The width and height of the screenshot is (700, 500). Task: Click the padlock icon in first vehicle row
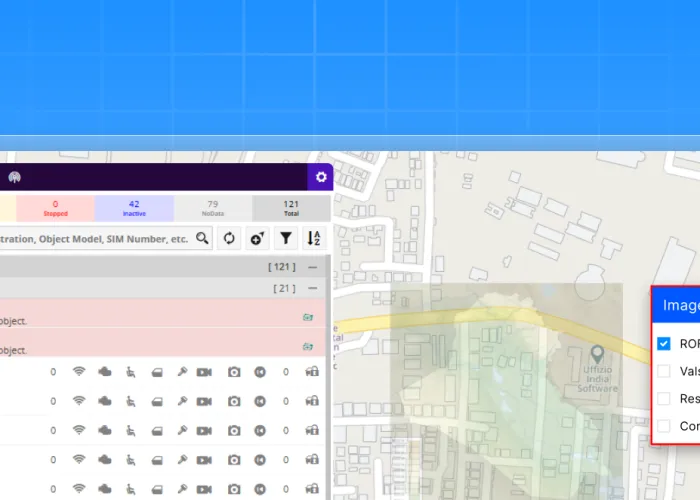pos(312,372)
